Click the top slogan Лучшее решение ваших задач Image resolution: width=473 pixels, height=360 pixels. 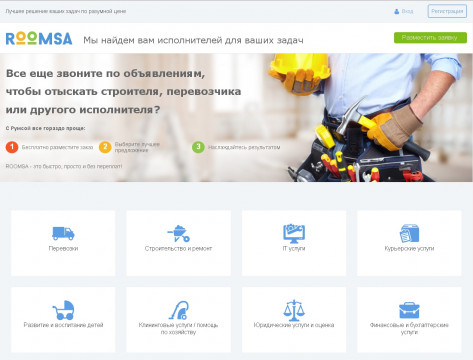point(66,11)
